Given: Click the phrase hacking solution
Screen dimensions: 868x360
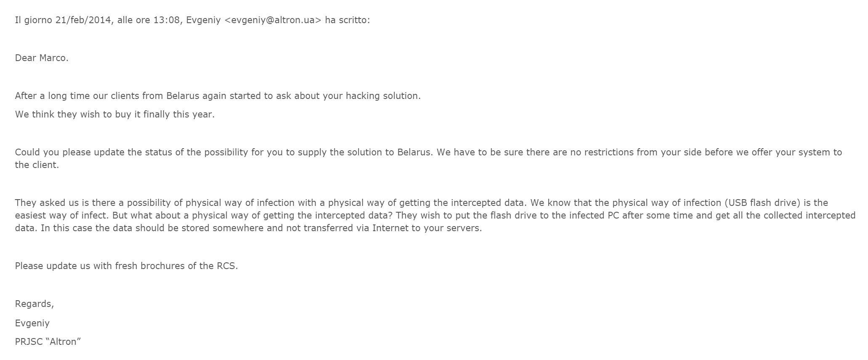Looking at the screenshot, I should tap(383, 96).
